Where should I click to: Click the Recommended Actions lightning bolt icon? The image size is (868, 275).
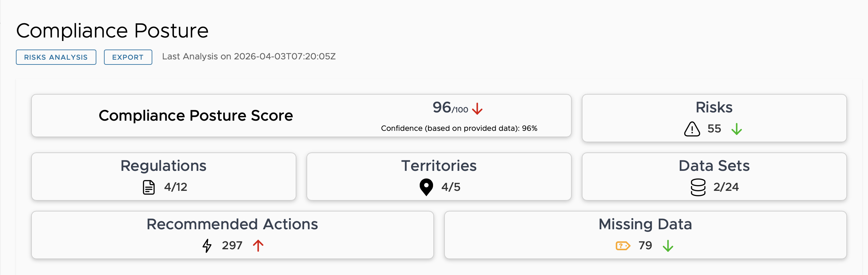pyautogui.click(x=207, y=245)
